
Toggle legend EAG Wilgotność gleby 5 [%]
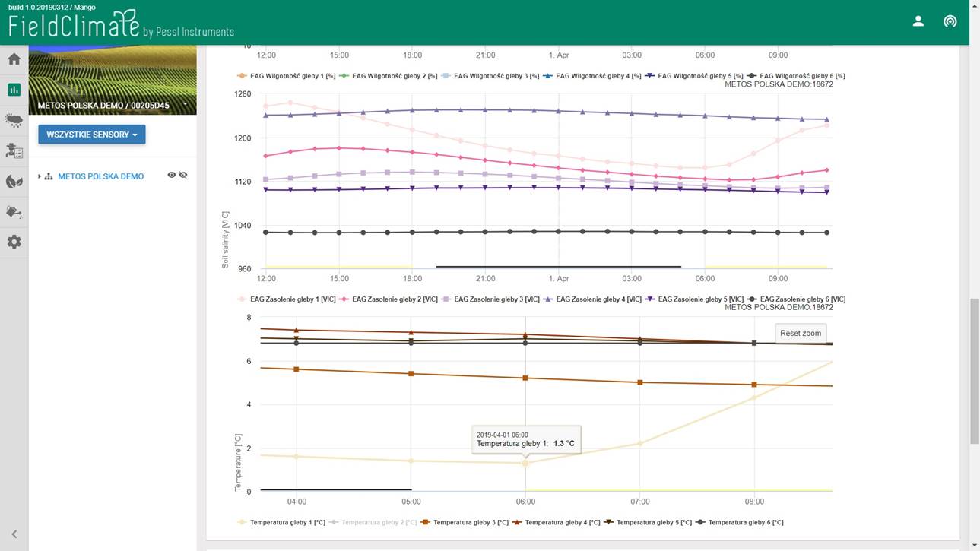[693, 76]
